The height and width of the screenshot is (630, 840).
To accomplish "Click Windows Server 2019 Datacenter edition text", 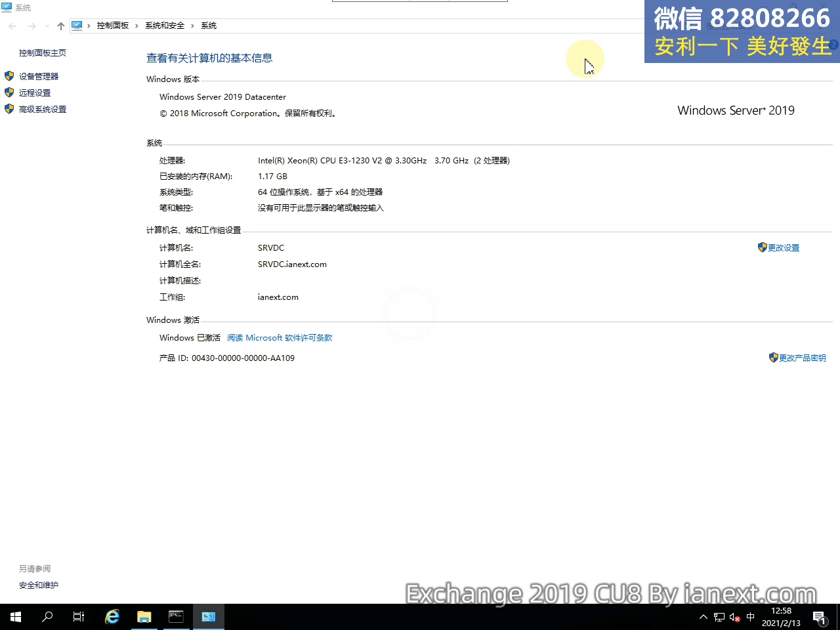I will 222,97.
